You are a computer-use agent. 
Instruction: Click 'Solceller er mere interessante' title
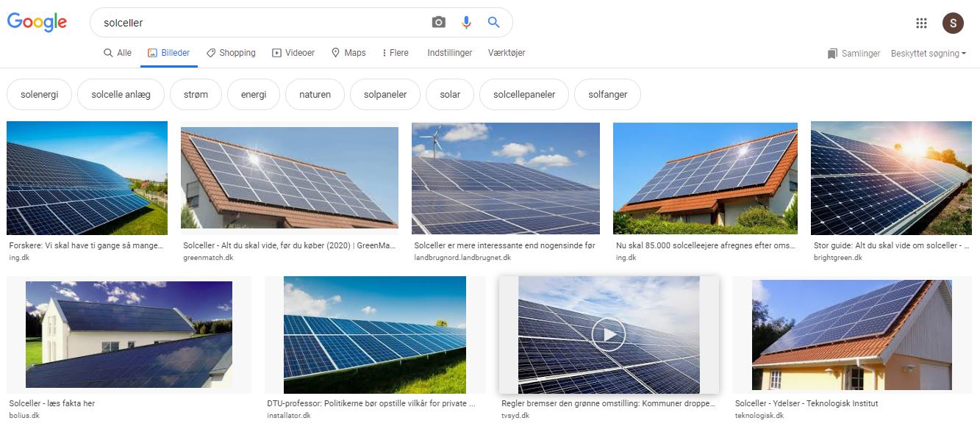pos(504,245)
